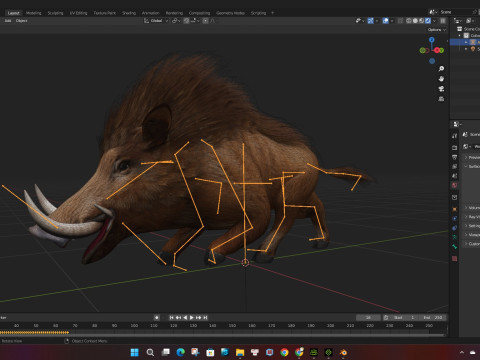Open the snapping options dropdown
Screen dimensions: 480x360
(x=195, y=21)
